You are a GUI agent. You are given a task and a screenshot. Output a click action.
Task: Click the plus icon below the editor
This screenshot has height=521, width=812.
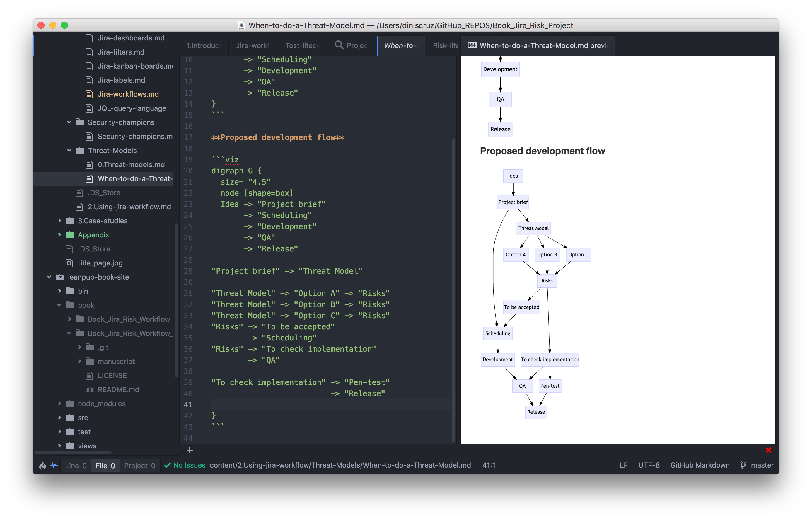[x=190, y=450]
